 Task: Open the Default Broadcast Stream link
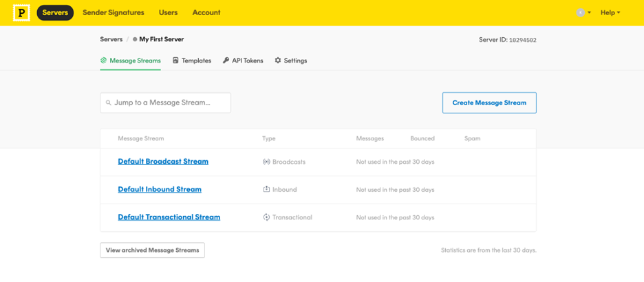pyautogui.click(x=163, y=162)
